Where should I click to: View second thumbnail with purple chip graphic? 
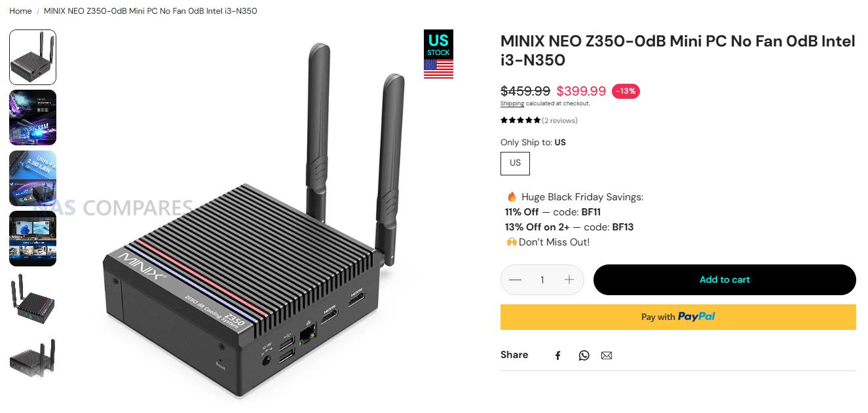point(33,117)
